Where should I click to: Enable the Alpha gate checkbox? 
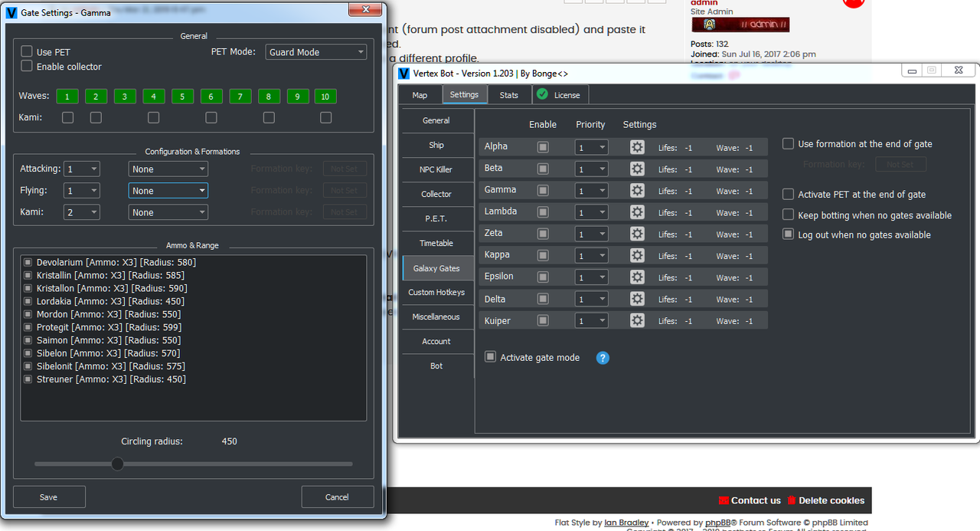coord(543,147)
